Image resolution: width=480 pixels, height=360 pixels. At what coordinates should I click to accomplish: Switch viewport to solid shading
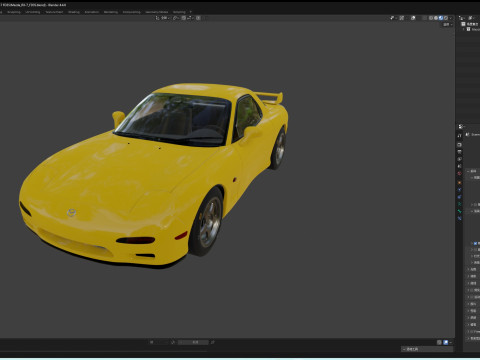point(436,18)
